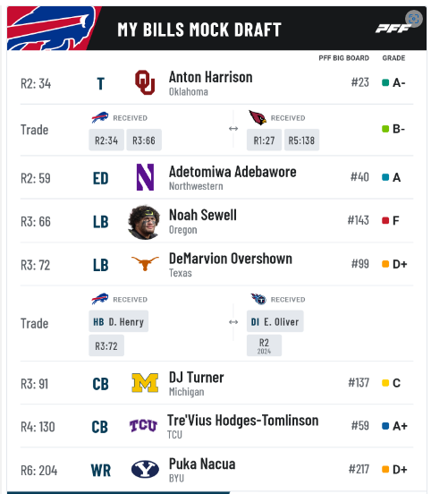Click the Texas Longhorns logo

145,263
